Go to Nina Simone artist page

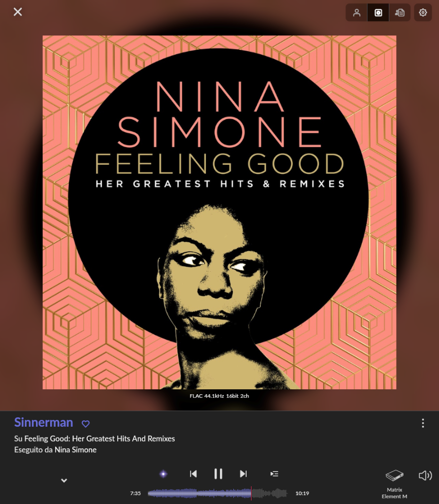point(75,450)
